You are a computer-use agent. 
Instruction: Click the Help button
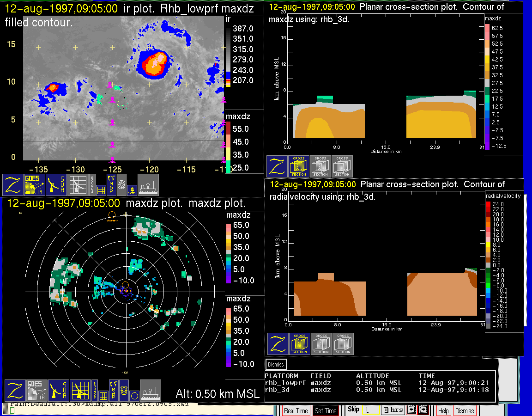[x=443, y=410]
